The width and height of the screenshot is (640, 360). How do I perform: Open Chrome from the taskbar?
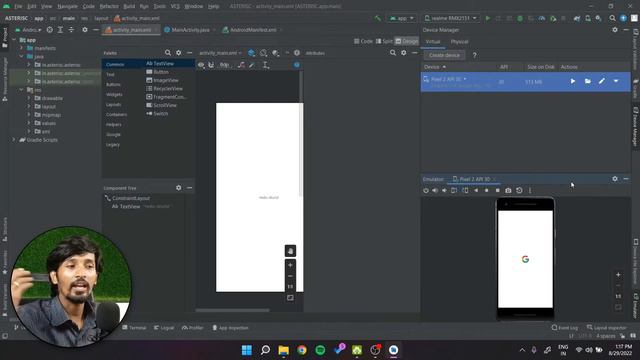[x=302, y=350]
